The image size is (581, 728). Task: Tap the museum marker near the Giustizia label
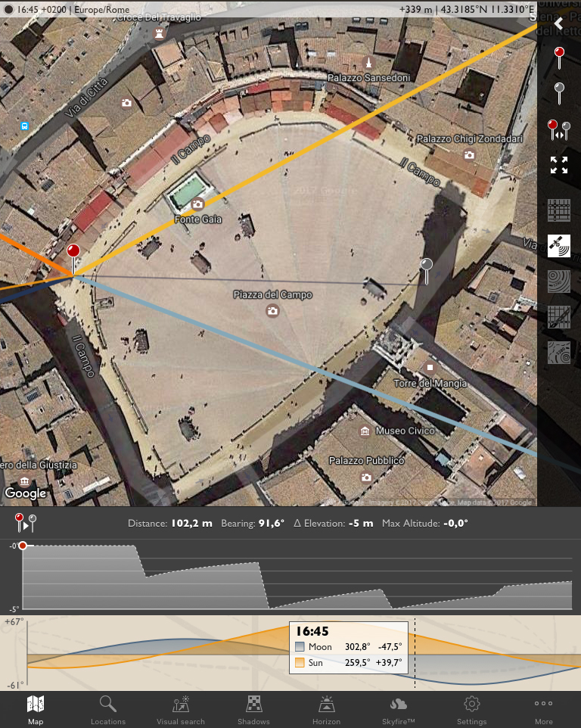pos(25,481)
